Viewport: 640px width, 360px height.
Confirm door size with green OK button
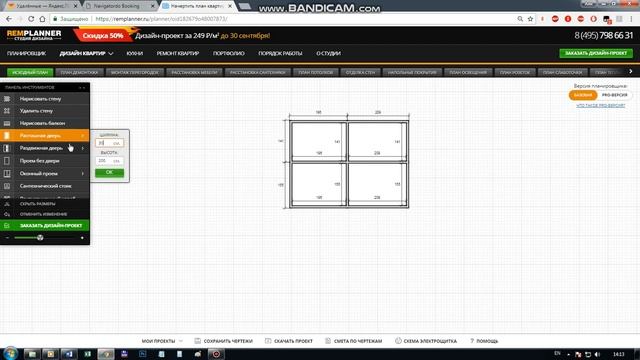tap(109, 173)
